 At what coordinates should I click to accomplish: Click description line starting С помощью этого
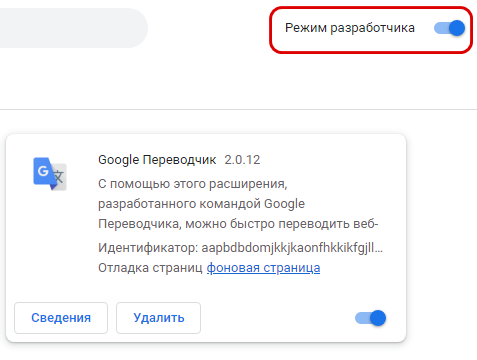[x=193, y=184]
